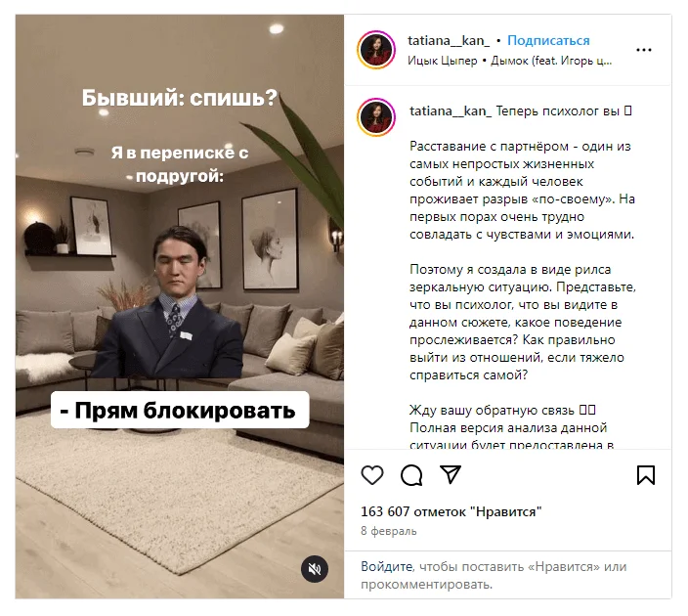Like the post with the heart icon
Viewport: 688px width, 616px height.
[372, 475]
